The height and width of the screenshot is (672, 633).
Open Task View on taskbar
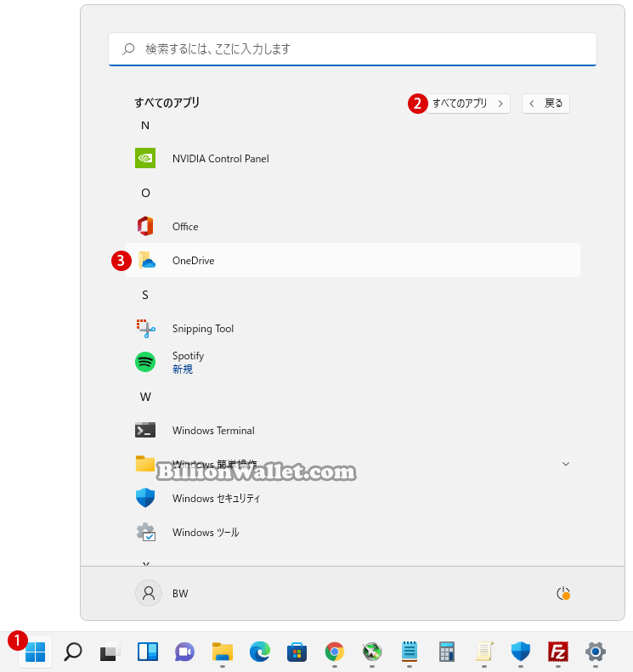point(110,652)
